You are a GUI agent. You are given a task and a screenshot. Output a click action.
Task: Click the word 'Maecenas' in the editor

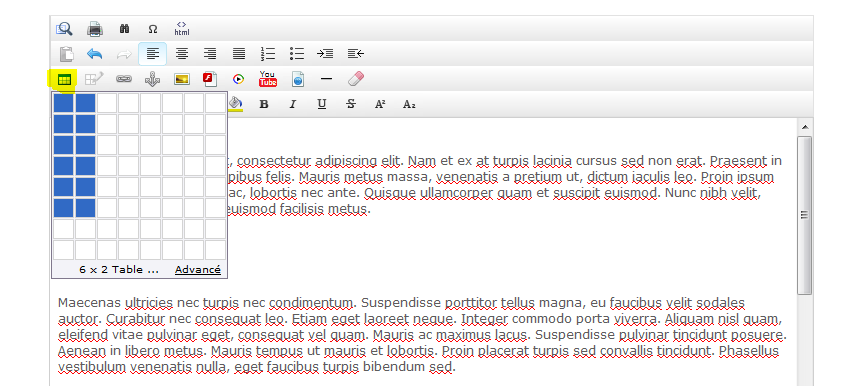(90, 303)
